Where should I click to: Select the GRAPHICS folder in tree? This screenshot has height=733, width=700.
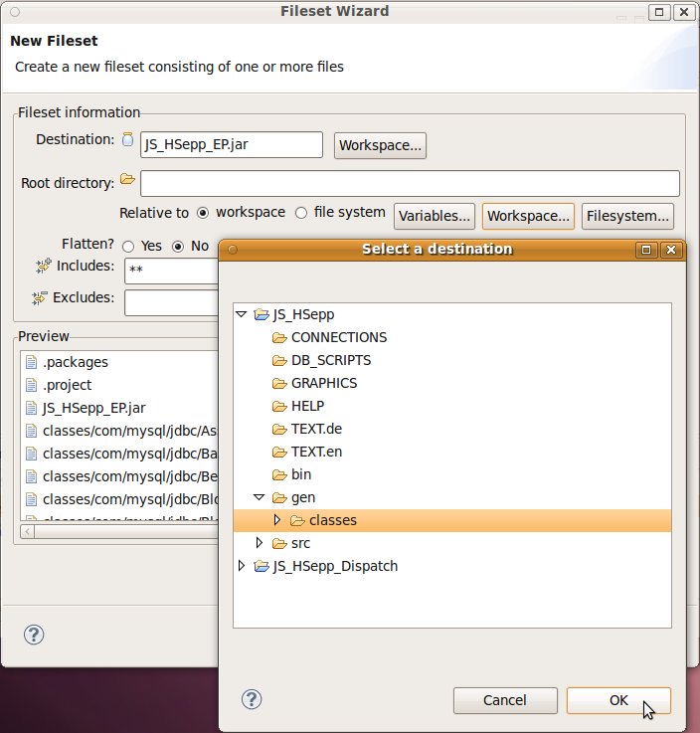coord(323,383)
